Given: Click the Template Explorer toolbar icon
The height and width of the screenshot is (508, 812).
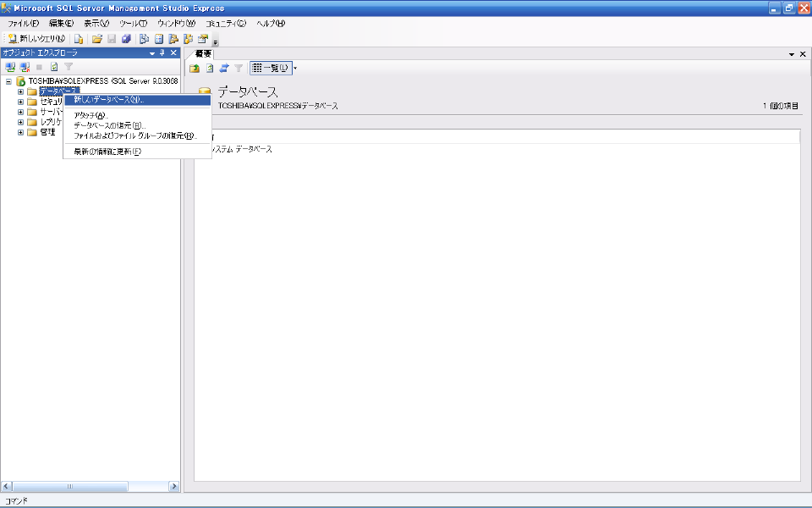Looking at the screenshot, I should click(188, 39).
